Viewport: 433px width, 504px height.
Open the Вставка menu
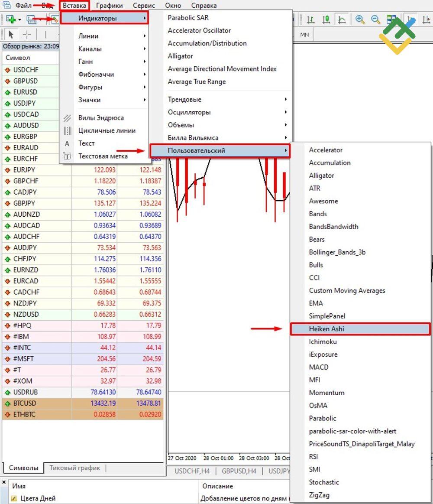click(x=74, y=6)
